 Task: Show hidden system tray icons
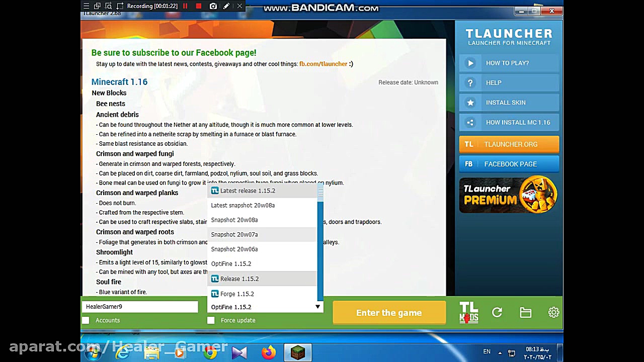[x=500, y=352]
